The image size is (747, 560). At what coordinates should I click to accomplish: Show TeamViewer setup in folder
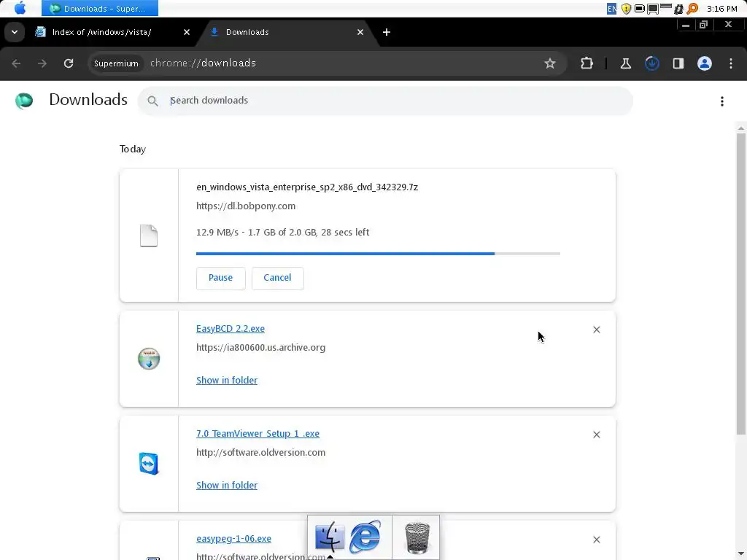pos(227,485)
